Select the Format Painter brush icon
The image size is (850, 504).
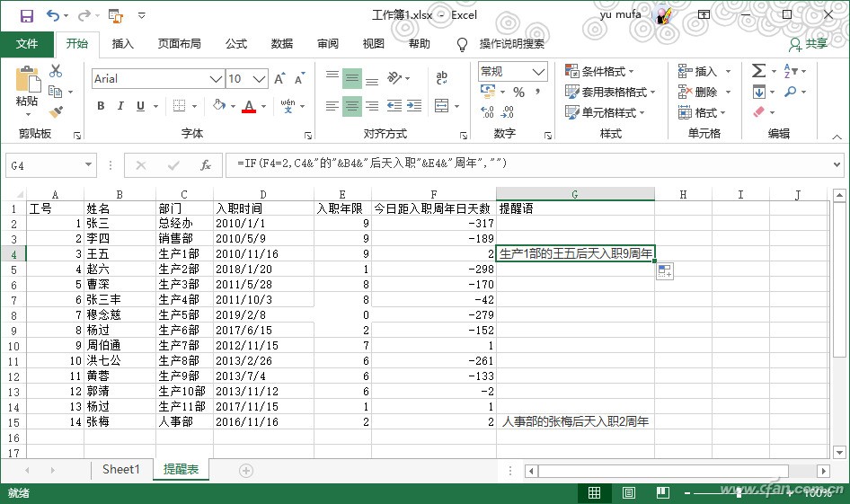(x=56, y=111)
